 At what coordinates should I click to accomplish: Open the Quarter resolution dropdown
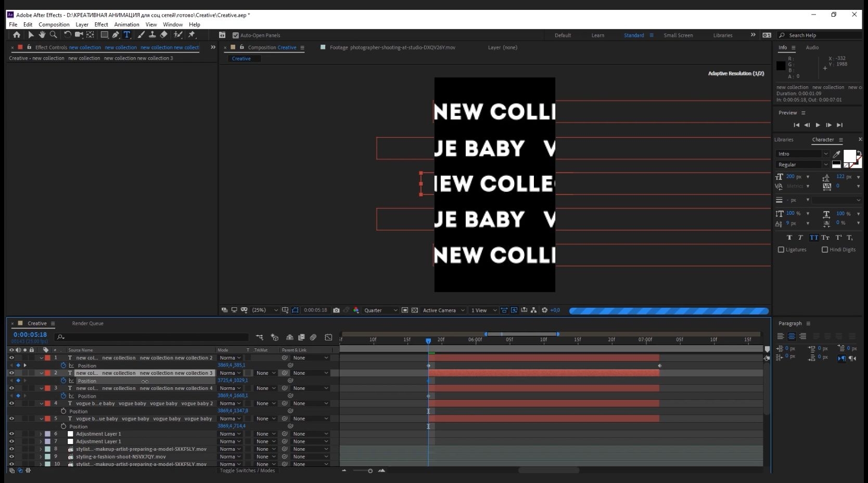pos(380,310)
